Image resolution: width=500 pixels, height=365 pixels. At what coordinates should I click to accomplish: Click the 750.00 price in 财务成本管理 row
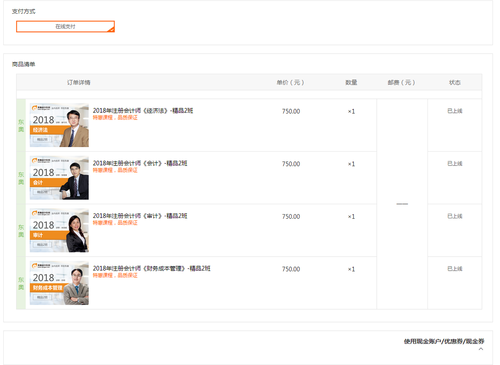[x=291, y=269]
